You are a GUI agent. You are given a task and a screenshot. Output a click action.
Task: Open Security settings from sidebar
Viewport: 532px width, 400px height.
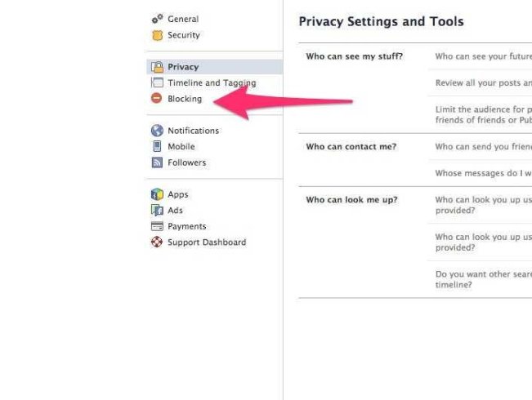tap(184, 35)
